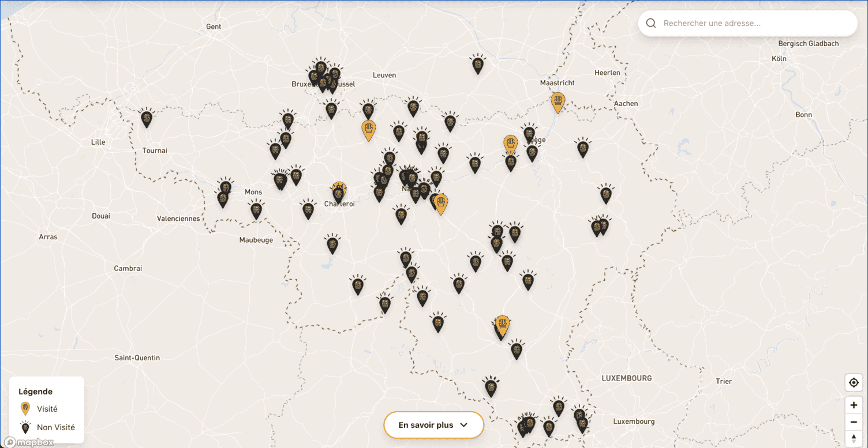868x448 pixels.
Task: Open the orange visited marker at Charleroi
Action: tap(339, 190)
